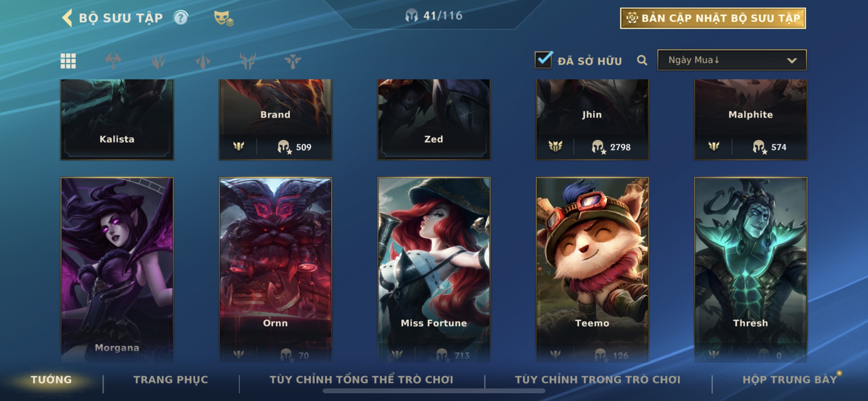Open the Teemo champion card
The width and height of the screenshot is (868, 401).
[x=592, y=270]
